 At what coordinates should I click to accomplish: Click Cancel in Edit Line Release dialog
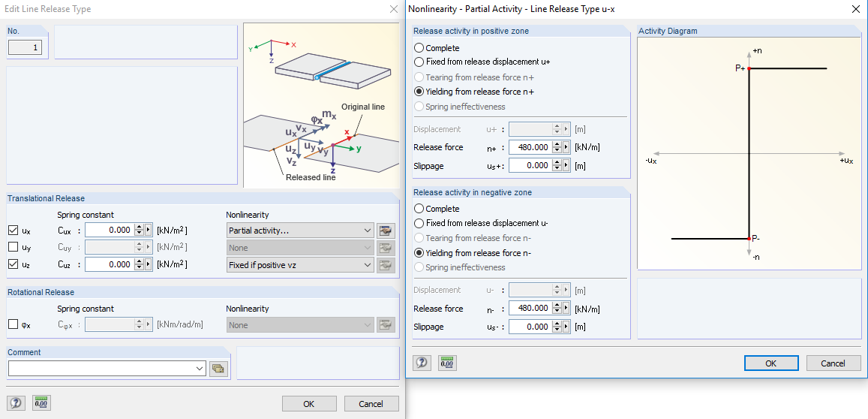tap(371, 404)
